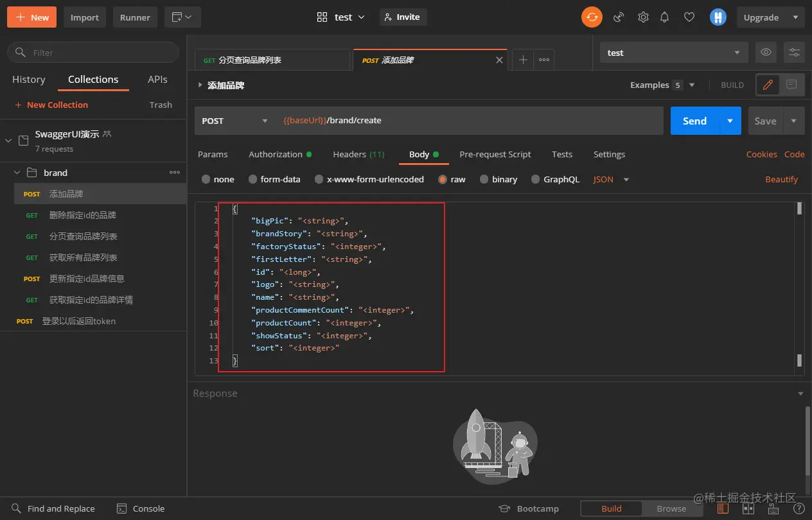Open settings gear in header
This screenshot has height=520, width=812.
tap(643, 17)
